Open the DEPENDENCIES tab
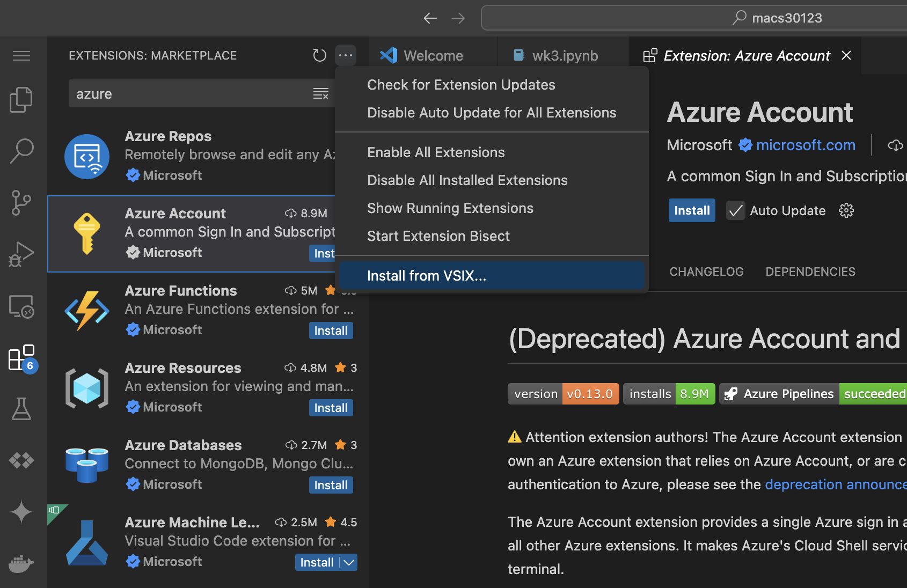The image size is (907, 588). pos(810,271)
